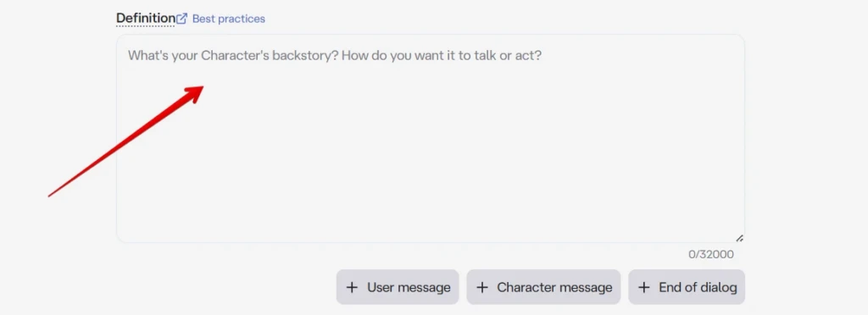Click the plus icon on End of dialog
Image resolution: width=868 pixels, height=315 pixels.
pyautogui.click(x=643, y=287)
